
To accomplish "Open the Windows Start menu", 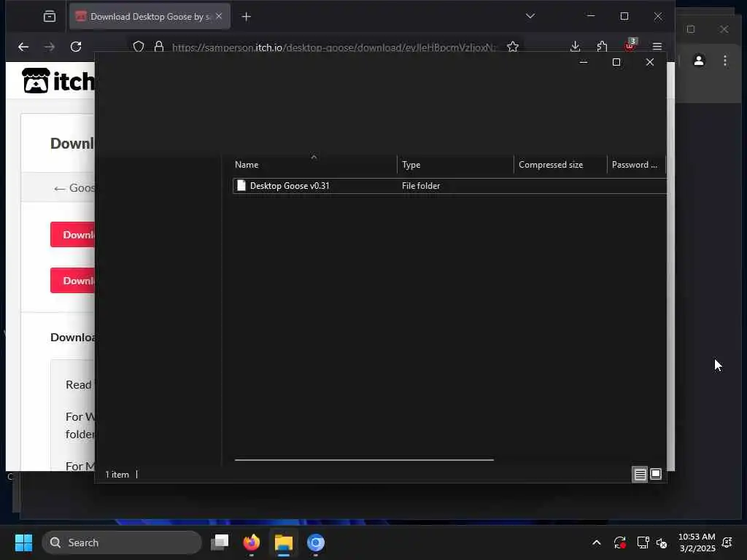I will (23, 542).
